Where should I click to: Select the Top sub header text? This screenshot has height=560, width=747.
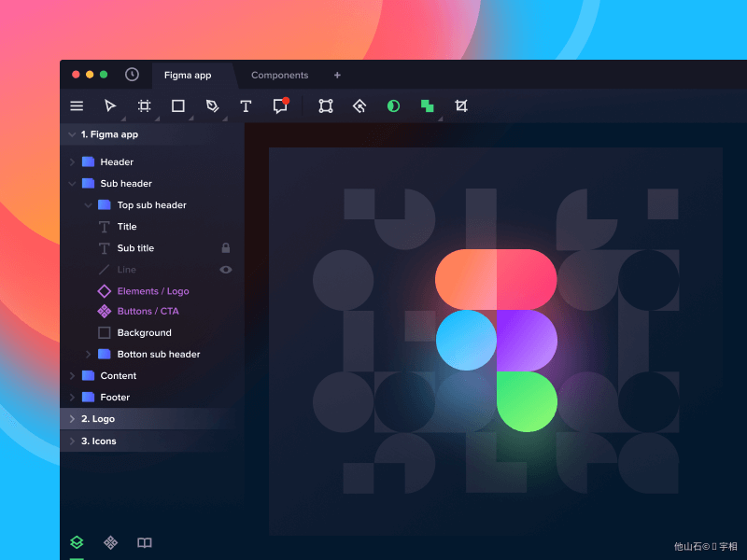[x=151, y=205]
